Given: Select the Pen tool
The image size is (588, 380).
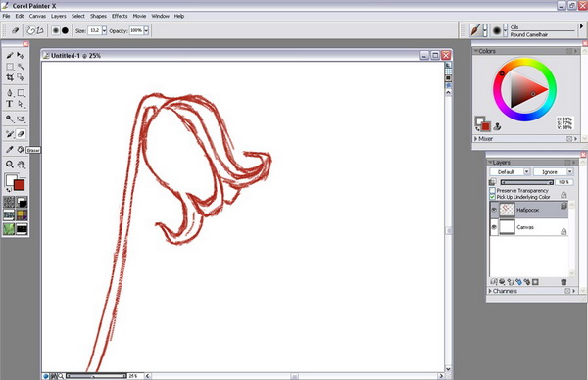Looking at the screenshot, I should click(x=10, y=93).
